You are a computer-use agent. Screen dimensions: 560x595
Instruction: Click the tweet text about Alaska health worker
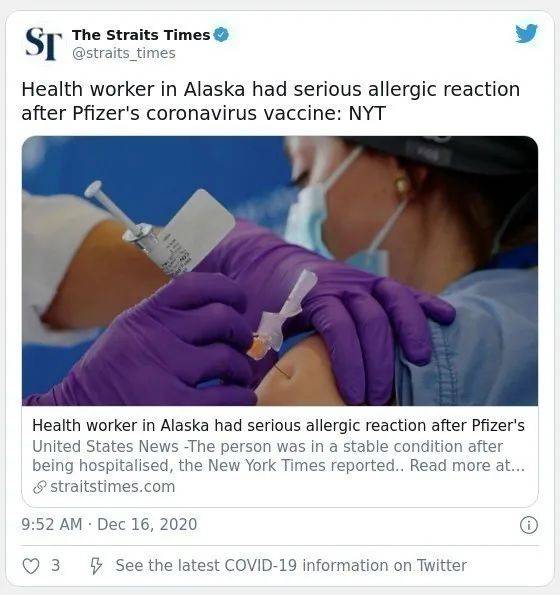coord(271,101)
